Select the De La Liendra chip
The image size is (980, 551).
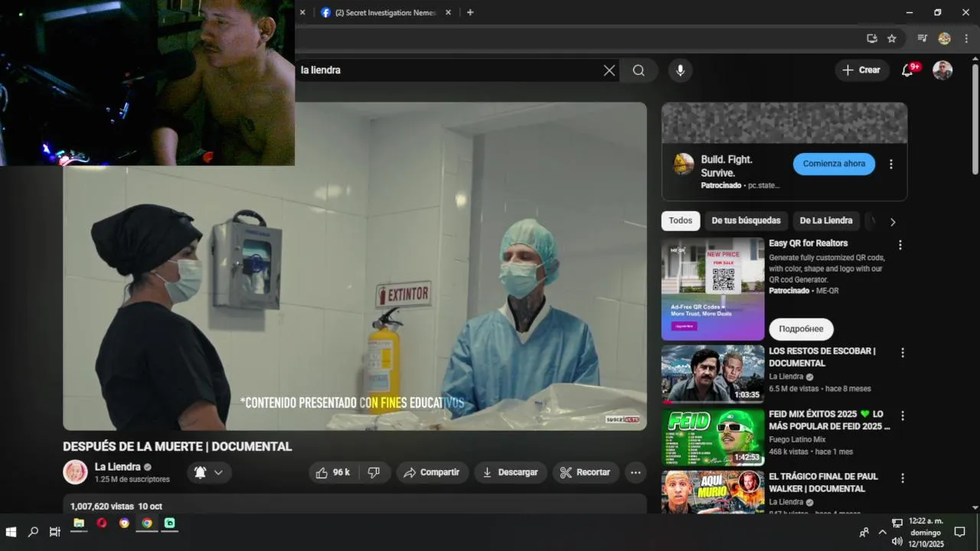(x=826, y=220)
